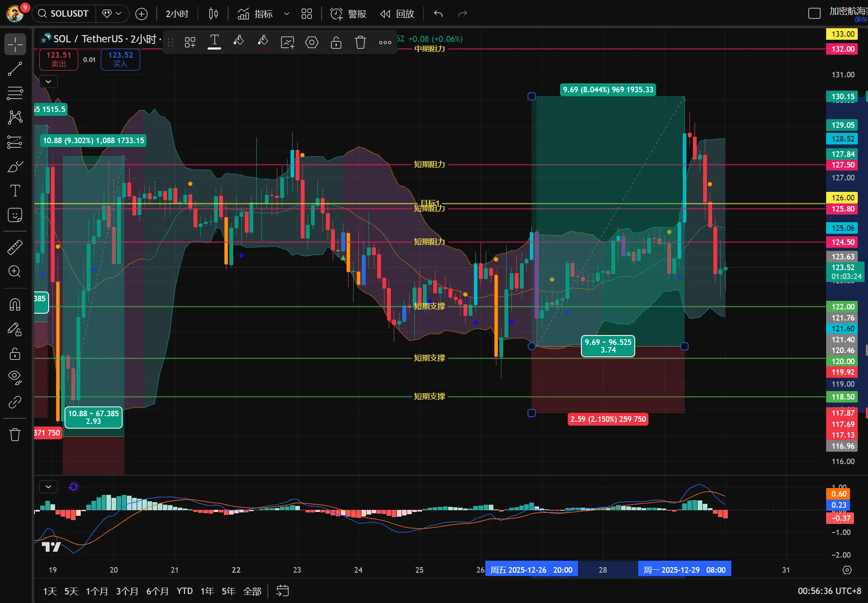Hide all drawings with eye icon
This screenshot has height=603, width=868.
click(15, 377)
